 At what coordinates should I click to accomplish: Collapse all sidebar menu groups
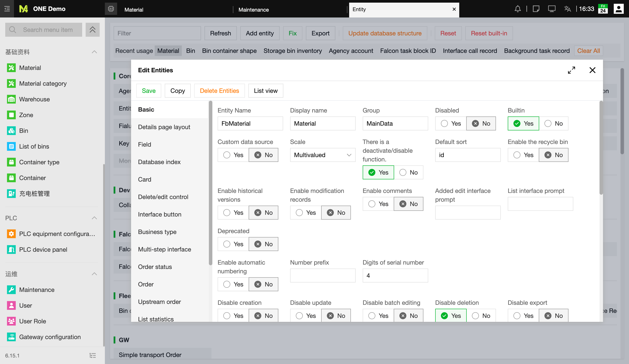coord(92,30)
